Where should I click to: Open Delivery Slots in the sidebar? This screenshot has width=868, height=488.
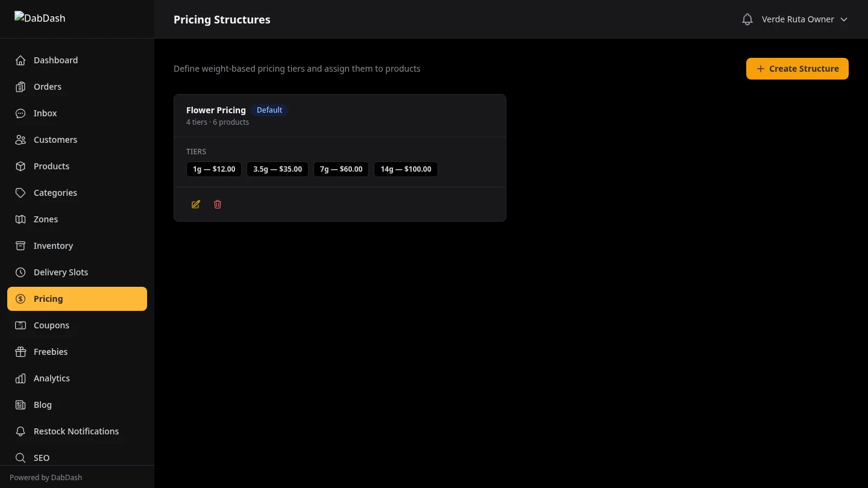pyautogui.click(x=61, y=272)
